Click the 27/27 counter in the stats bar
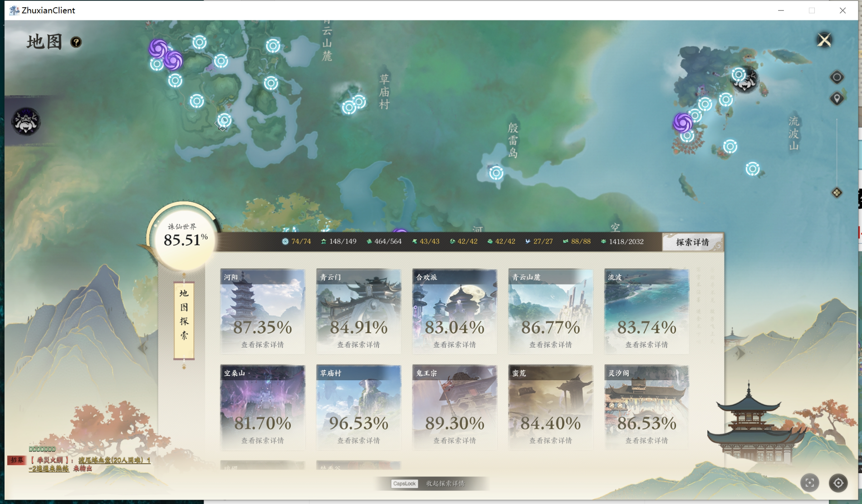 (539, 242)
